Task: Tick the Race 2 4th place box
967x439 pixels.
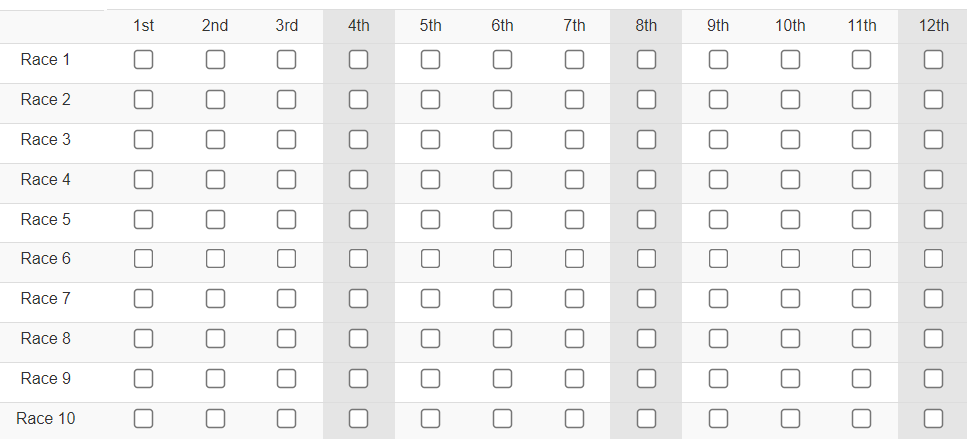Action: [x=358, y=99]
